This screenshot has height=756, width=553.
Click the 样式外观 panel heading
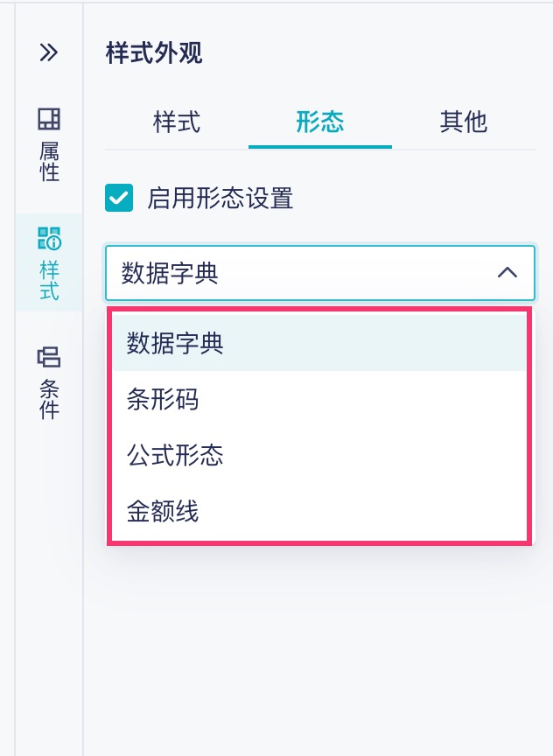[x=154, y=52]
